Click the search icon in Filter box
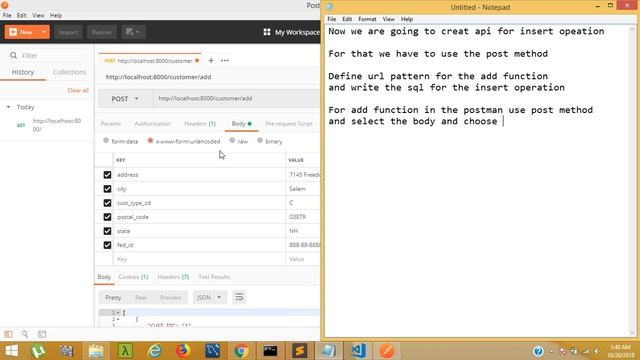Screen dimensions: 640x360 13,56
